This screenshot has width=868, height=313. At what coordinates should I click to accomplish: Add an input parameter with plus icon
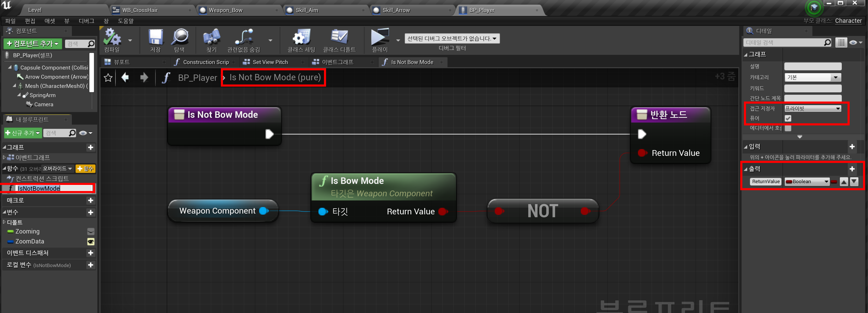point(852,147)
